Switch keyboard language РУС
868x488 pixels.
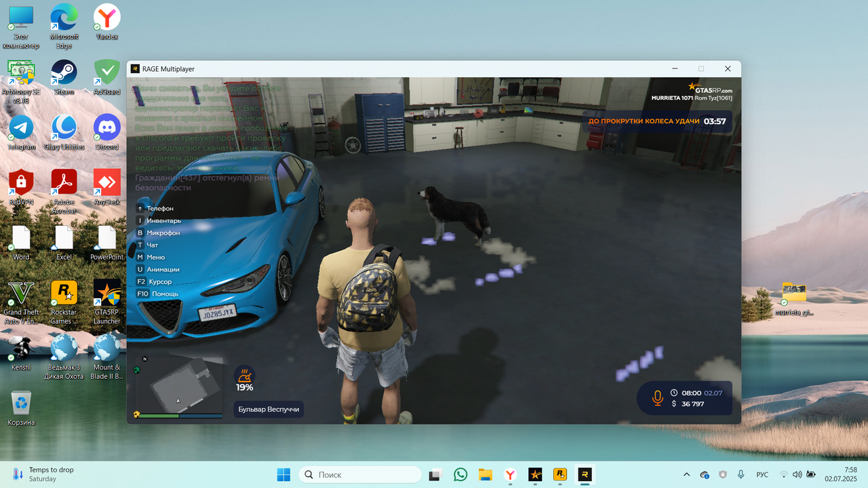(x=762, y=474)
